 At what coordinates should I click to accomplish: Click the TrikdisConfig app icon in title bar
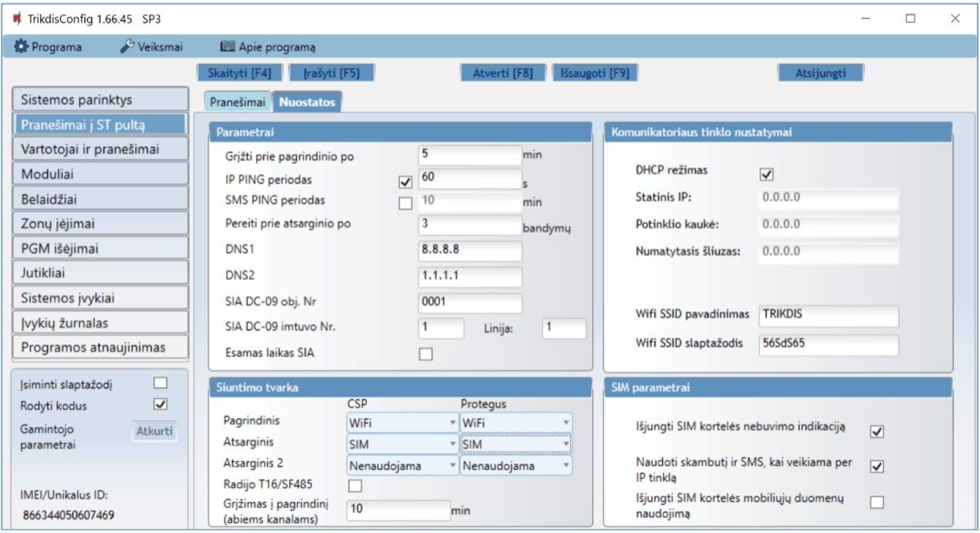click(16, 18)
